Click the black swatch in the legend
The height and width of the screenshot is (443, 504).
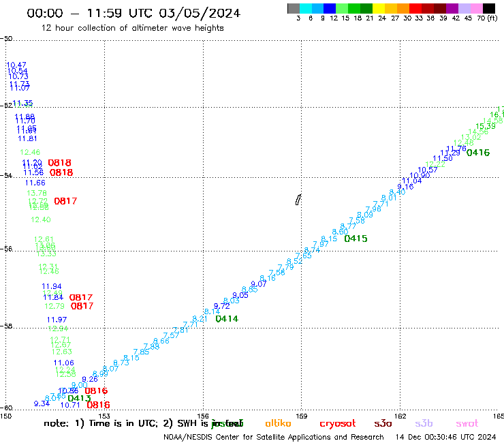coord(489,8)
